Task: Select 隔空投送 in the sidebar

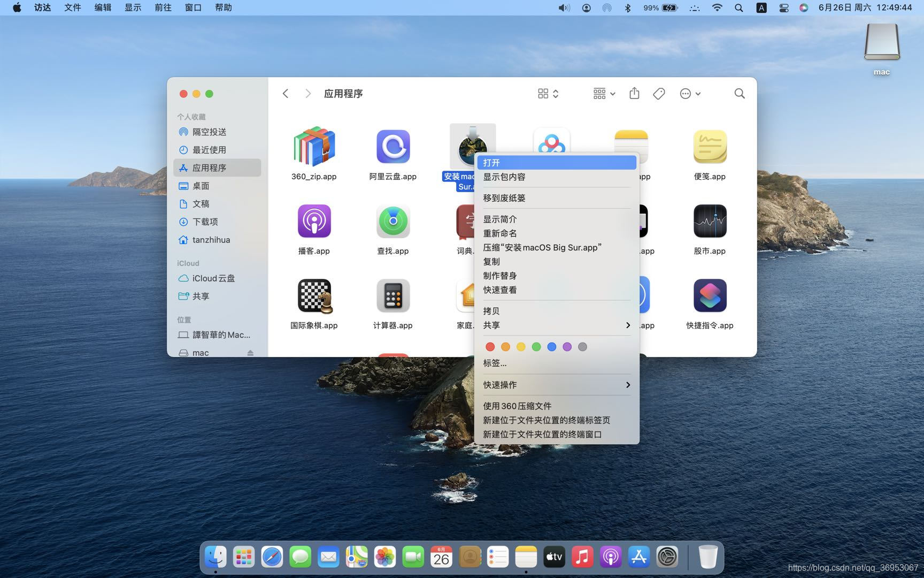Action: (x=217, y=132)
